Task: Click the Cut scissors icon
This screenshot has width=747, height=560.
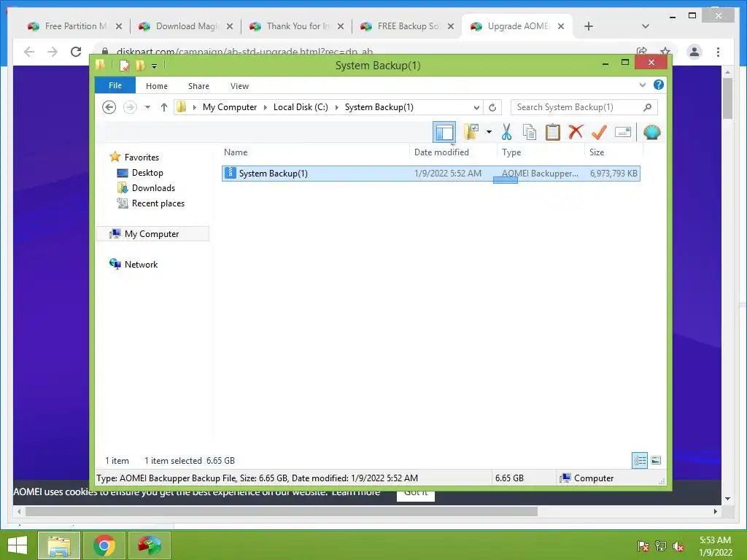Action: 506,132
